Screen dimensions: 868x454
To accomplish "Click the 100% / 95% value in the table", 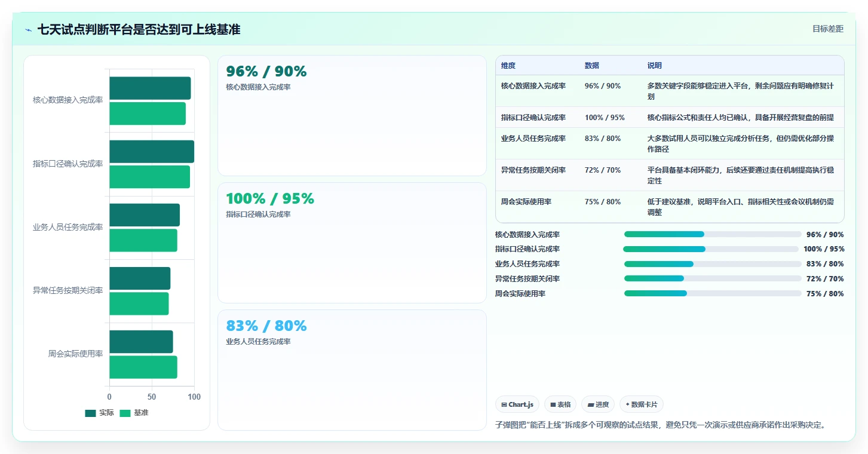I will coord(605,118).
